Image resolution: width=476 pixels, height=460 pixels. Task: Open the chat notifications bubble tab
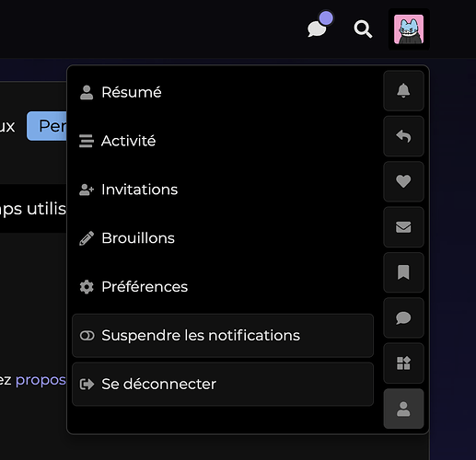(x=403, y=317)
